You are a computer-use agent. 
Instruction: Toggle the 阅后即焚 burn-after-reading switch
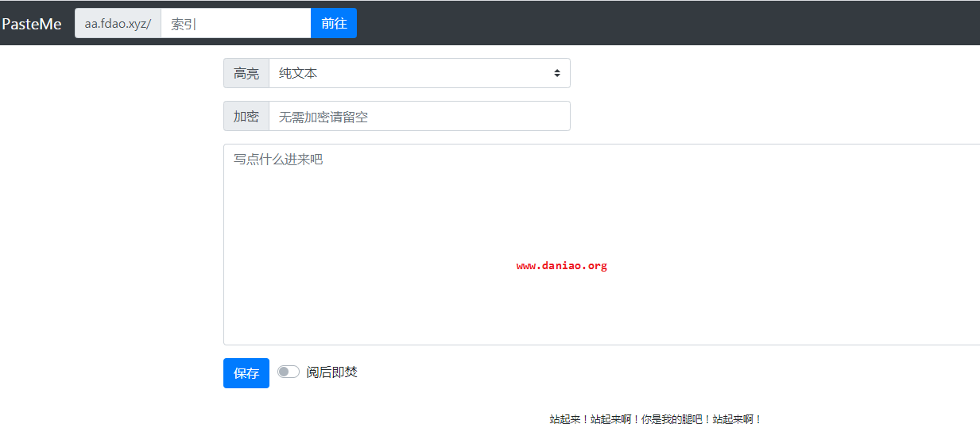pos(289,372)
